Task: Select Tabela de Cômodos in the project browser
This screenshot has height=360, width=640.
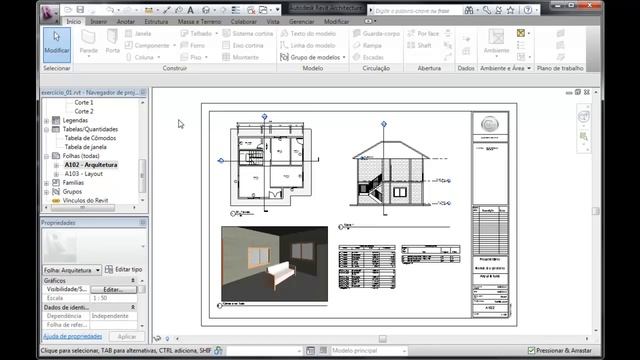Action: (90, 138)
